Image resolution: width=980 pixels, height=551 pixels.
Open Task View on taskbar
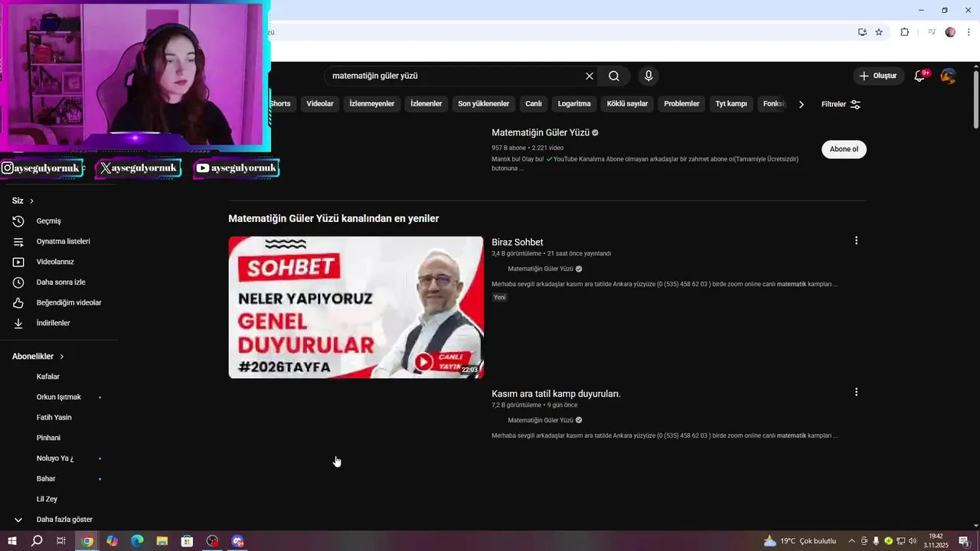coord(61,541)
